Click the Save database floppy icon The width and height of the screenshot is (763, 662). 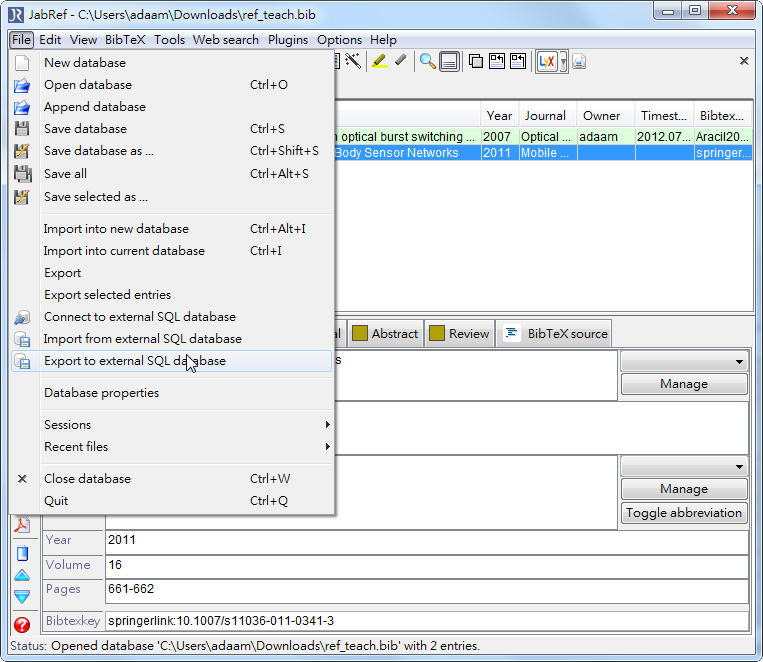[22, 129]
